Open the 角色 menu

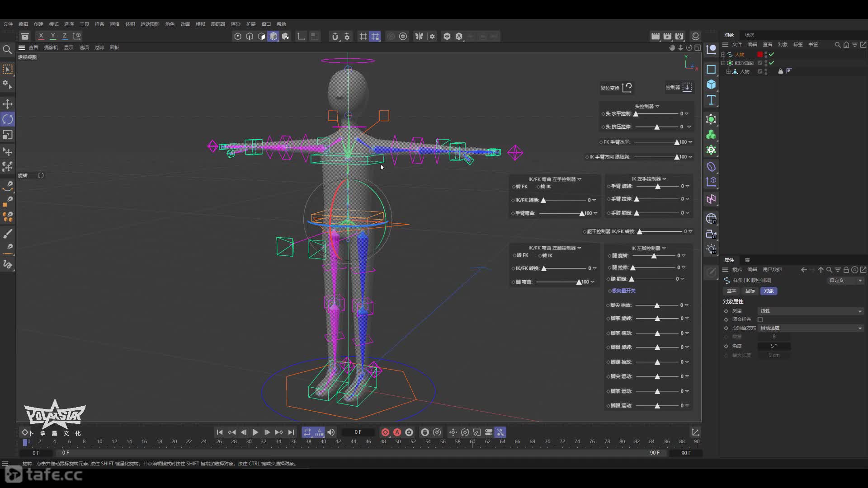coord(170,24)
